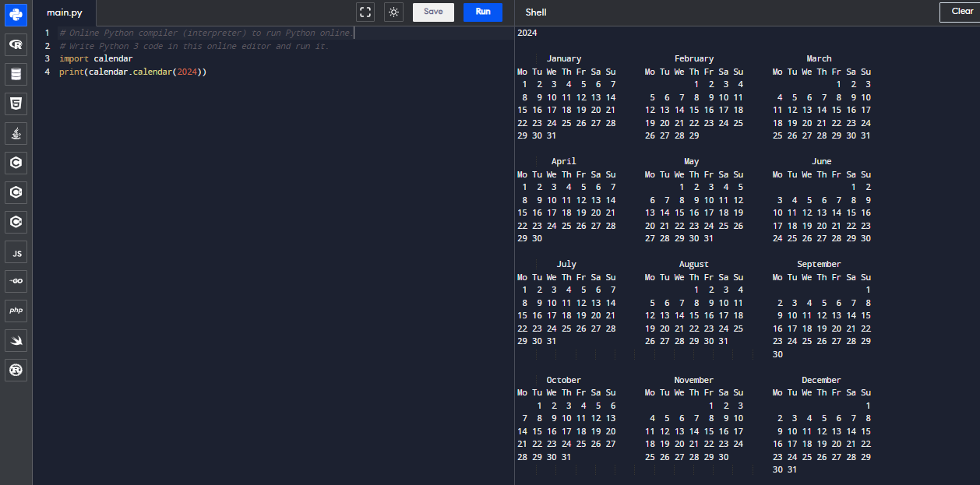Select the Rust compiler icon
980x485 pixels.
[16, 370]
